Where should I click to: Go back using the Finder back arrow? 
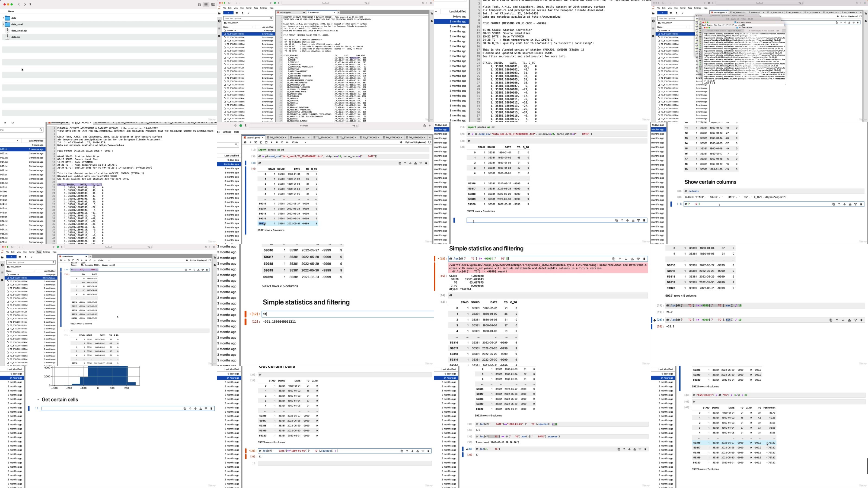pos(19,4)
